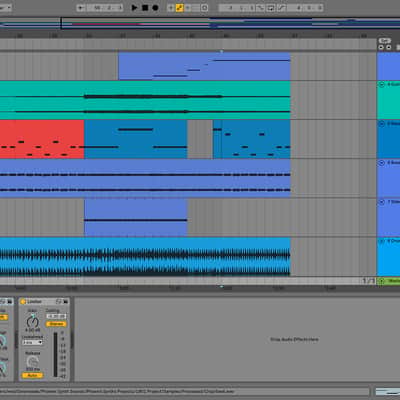
Task: Toggle the Limiter Auto release button
Action: [32, 375]
